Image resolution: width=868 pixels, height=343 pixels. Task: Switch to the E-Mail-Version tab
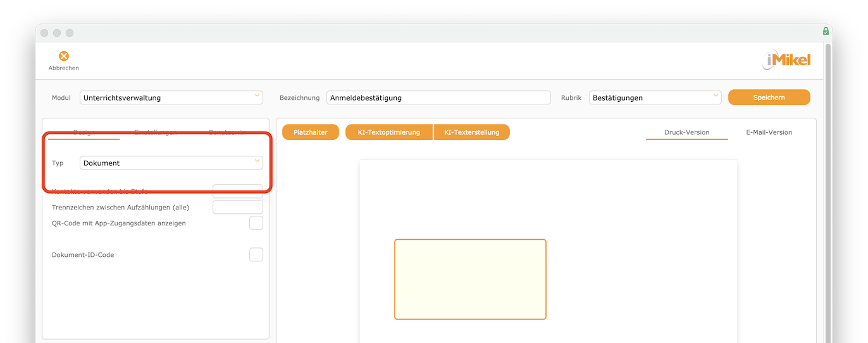pyautogui.click(x=769, y=132)
